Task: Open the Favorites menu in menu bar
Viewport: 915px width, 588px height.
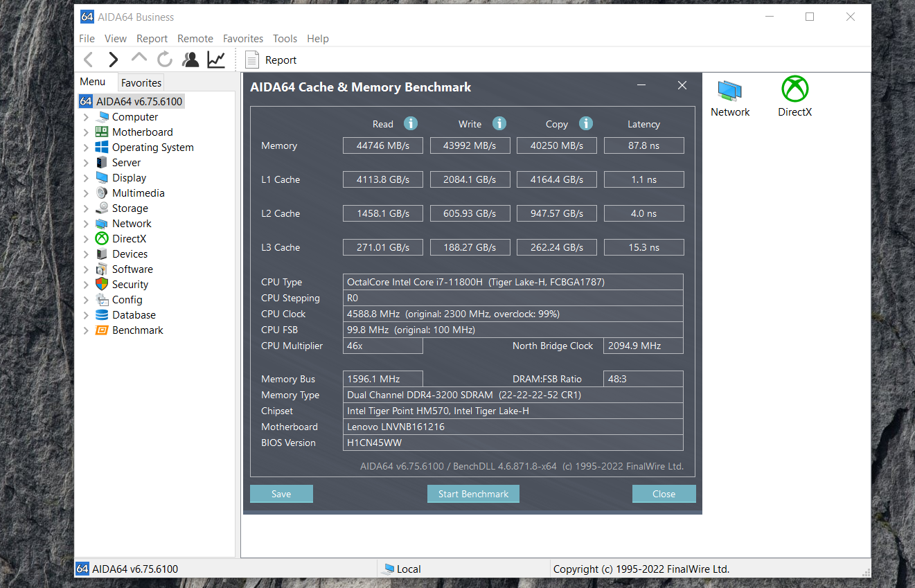Action: 243,39
